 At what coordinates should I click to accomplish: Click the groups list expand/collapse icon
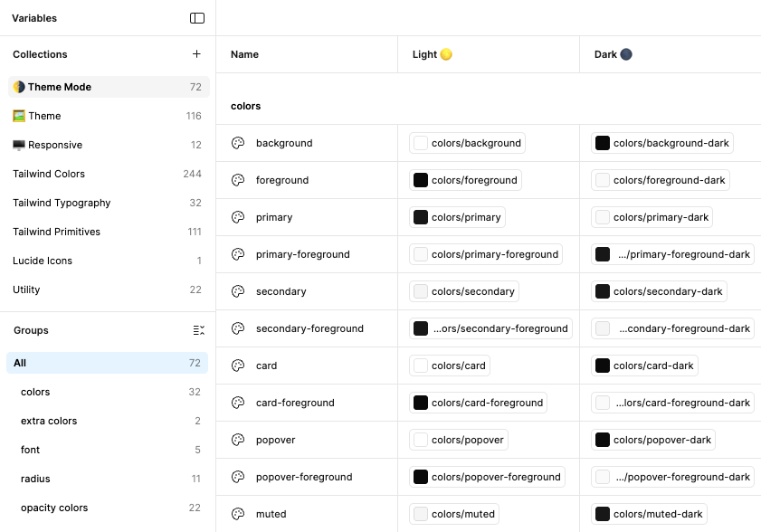(x=199, y=330)
